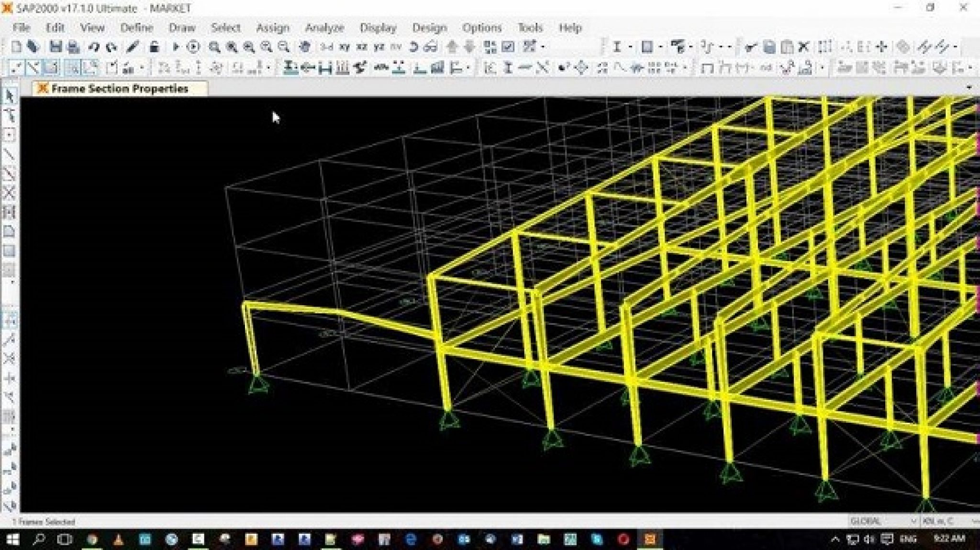
Task: Expand the window list arrow near the tab bar's right end
Action: (969, 88)
